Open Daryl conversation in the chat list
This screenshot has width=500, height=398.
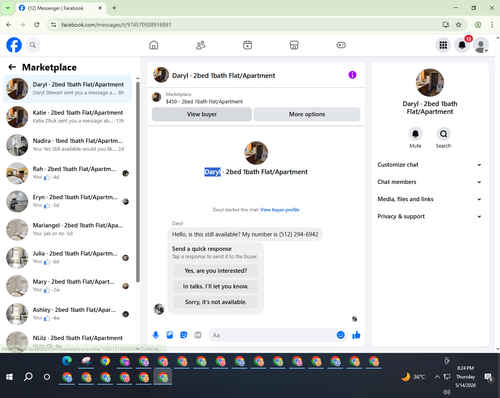pos(68,89)
